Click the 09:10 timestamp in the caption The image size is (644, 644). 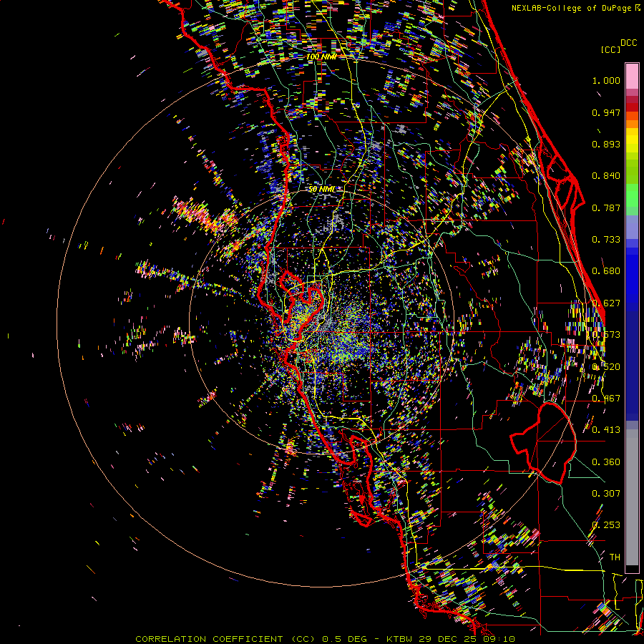pos(499,639)
